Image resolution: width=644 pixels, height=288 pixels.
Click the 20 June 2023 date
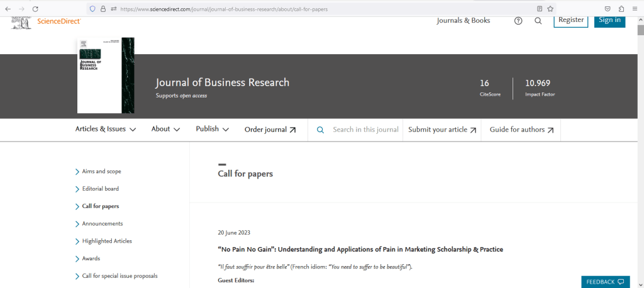coord(234,233)
